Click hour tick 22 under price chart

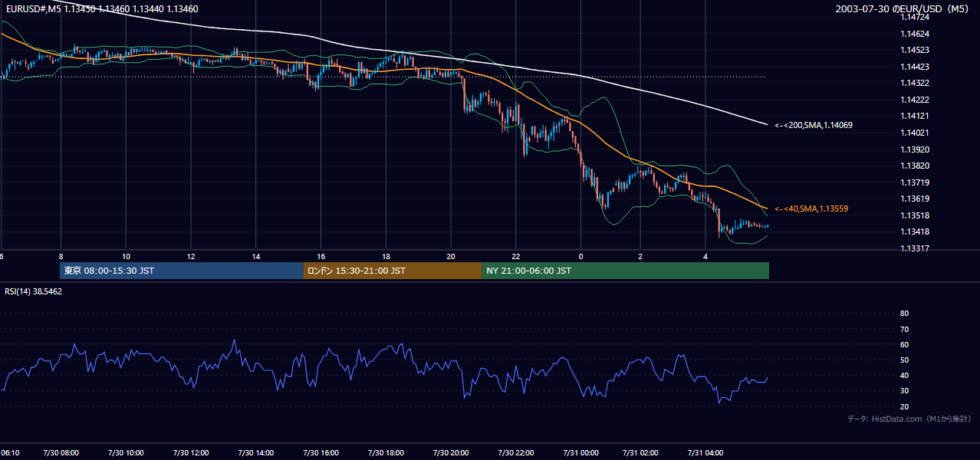point(515,256)
